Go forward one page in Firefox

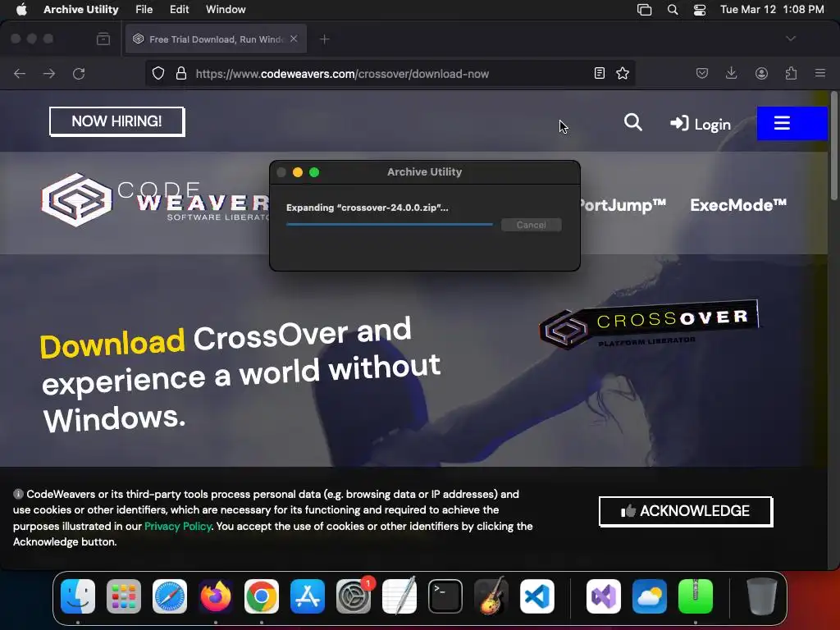(x=49, y=73)
